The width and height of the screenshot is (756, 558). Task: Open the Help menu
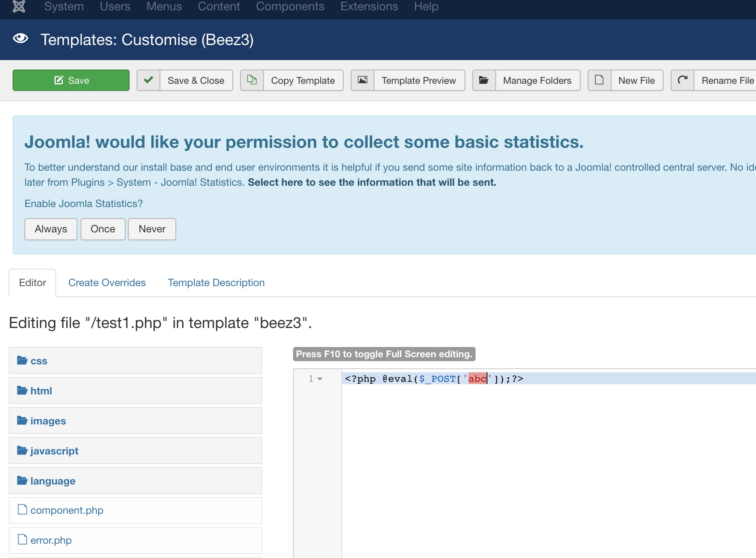click(x=426, y=7)
